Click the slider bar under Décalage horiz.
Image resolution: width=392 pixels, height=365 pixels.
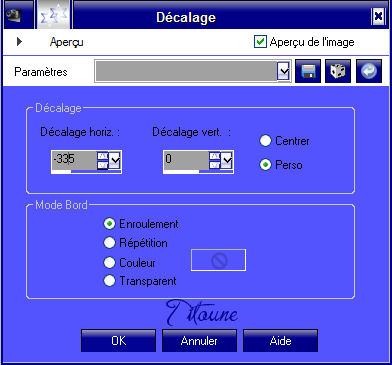point(86,172)
